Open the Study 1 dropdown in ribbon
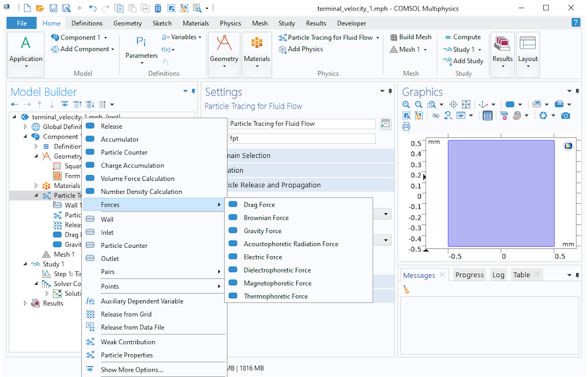Image resolution: width=588 pixels, height=377 pixels. (462, 49)
